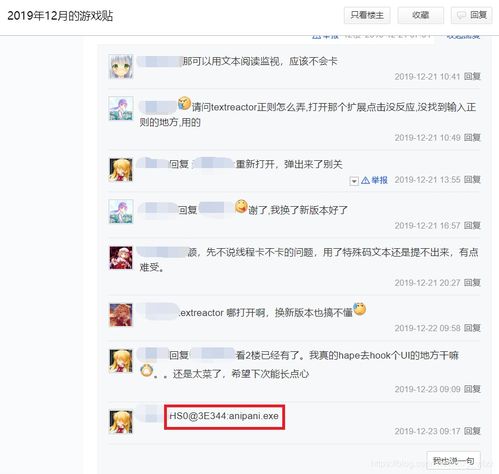Click the 回复 button with speech bubble
The image size is (499, 474).
[472, 15]
